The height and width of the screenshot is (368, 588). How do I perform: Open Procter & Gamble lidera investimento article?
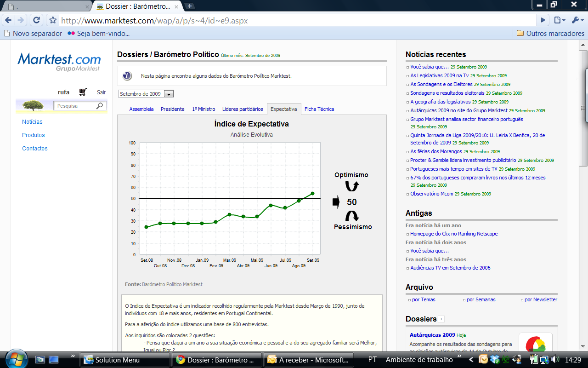(463, 160)
